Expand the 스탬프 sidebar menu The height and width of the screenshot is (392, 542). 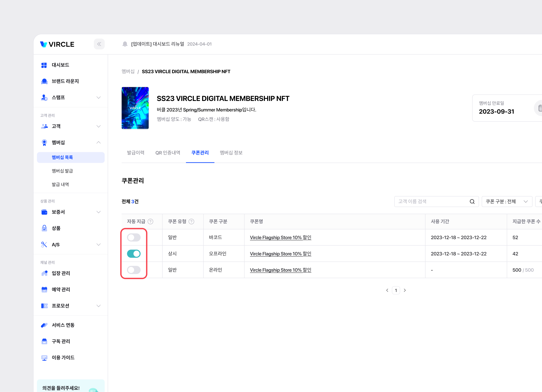(98, 98)
